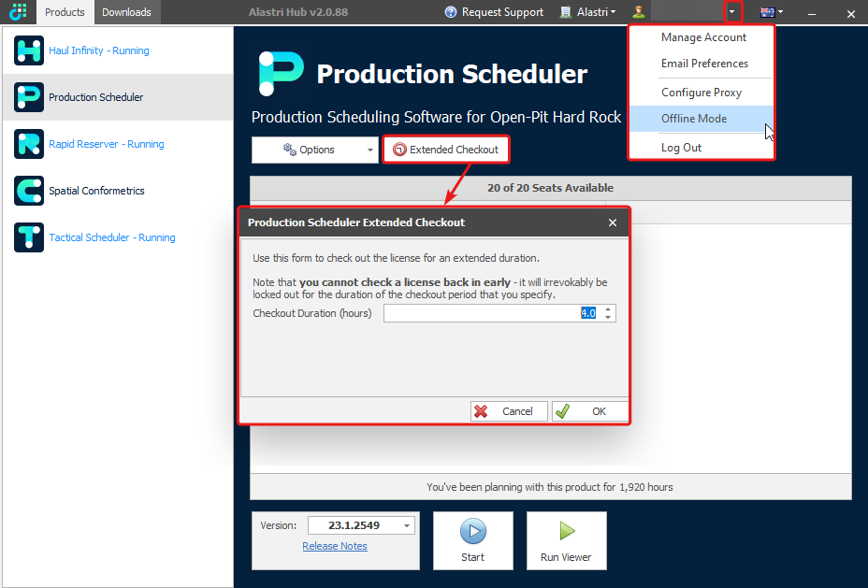868x588 pixels.
Task: Click the red X Cancel icon
Action: pos(481,411)
